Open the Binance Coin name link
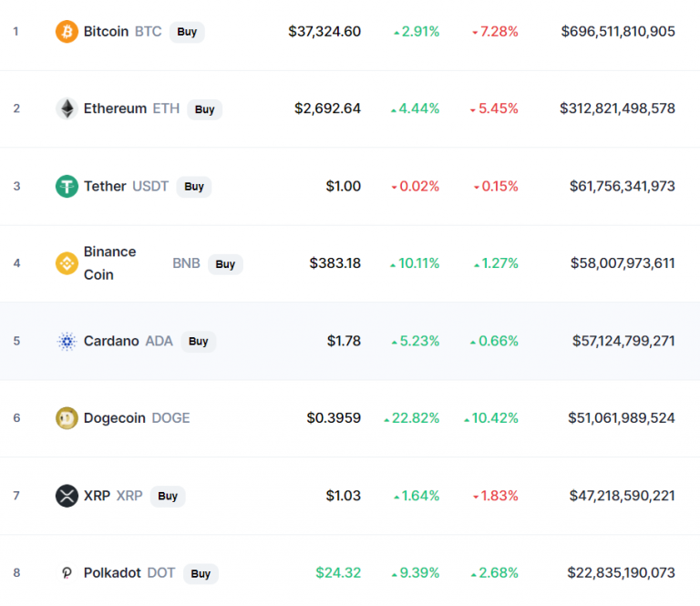The height and width of the screenshot is (606, 700). tap(109, 263)
